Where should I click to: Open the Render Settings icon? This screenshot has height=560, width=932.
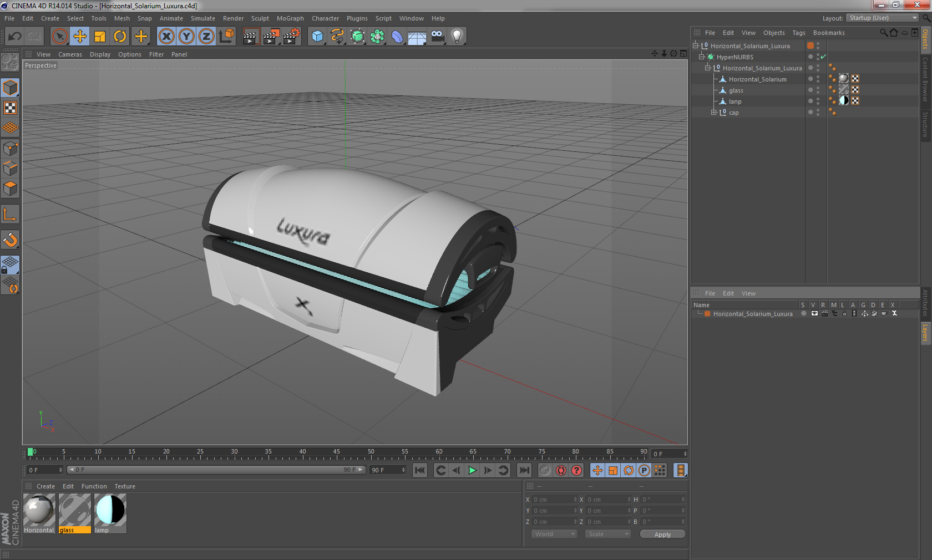coord(292,37)
